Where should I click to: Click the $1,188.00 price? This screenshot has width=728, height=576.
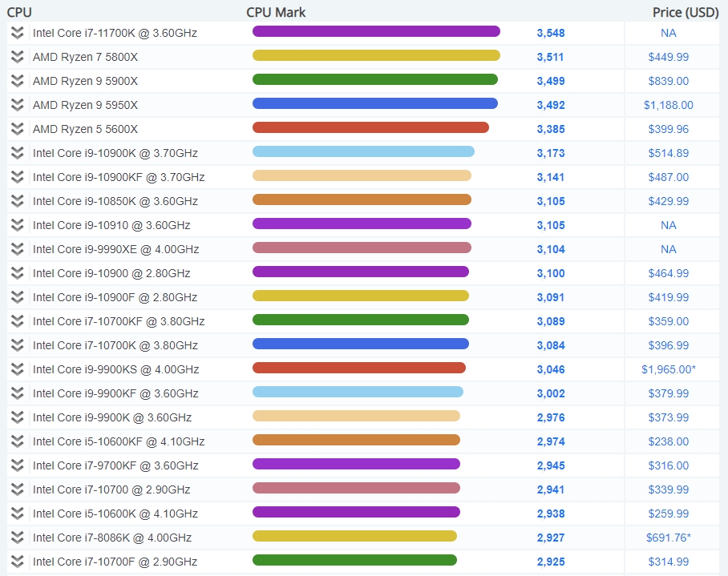pyautogui.click(x=669, y=105)
